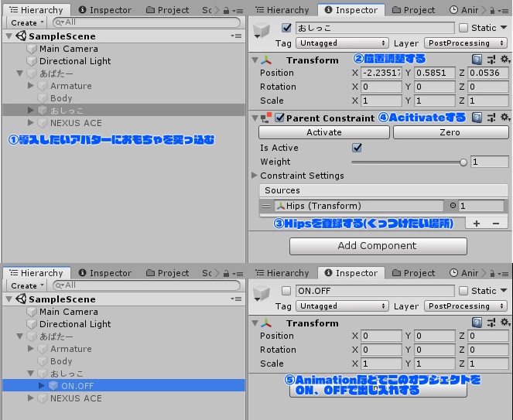Enable the active checkbox of the ON.OFF object

(286, 291)
